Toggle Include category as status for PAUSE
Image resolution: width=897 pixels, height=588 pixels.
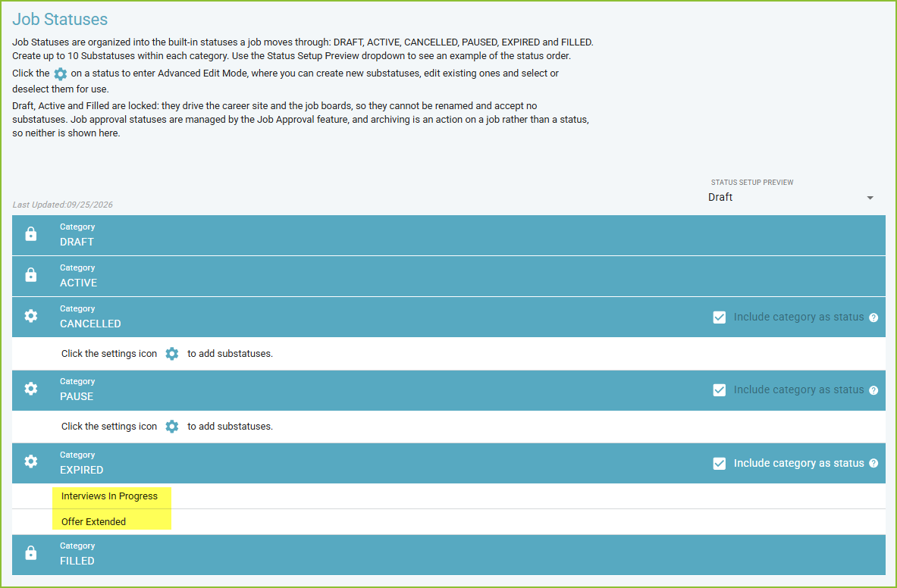720,389
